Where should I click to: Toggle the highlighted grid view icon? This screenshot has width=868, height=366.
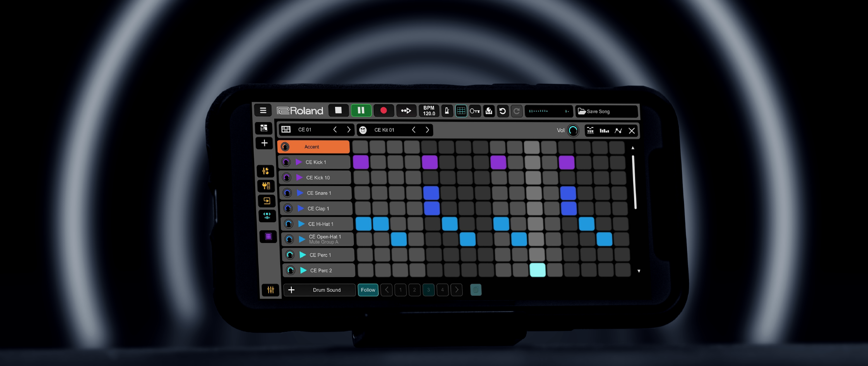tap(461, 111)
